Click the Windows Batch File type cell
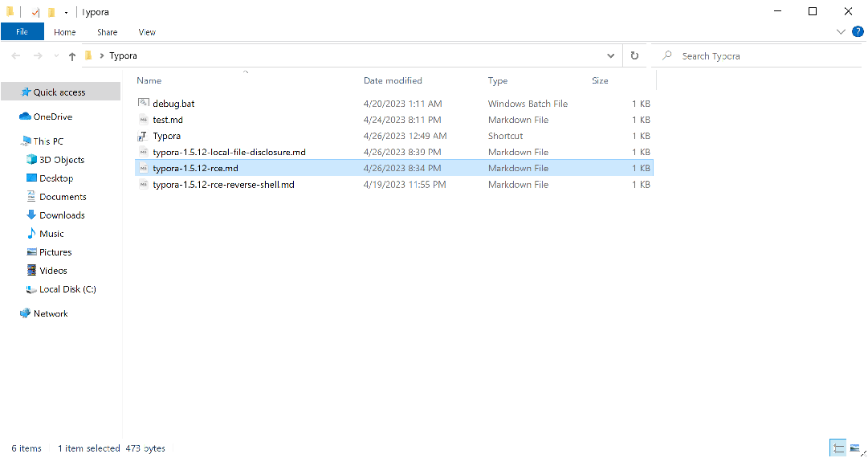Image resolution: width=868 pixels, height=458 pixels. coord(528,104)
